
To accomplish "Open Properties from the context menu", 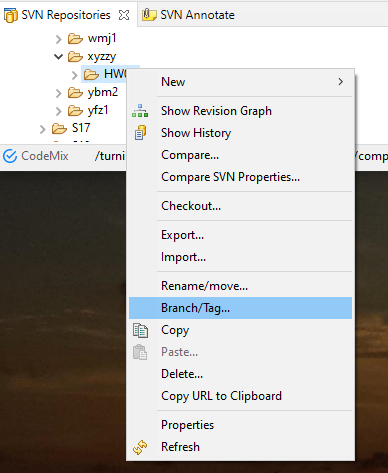I will pyautogui.click(x=240, y=425).
